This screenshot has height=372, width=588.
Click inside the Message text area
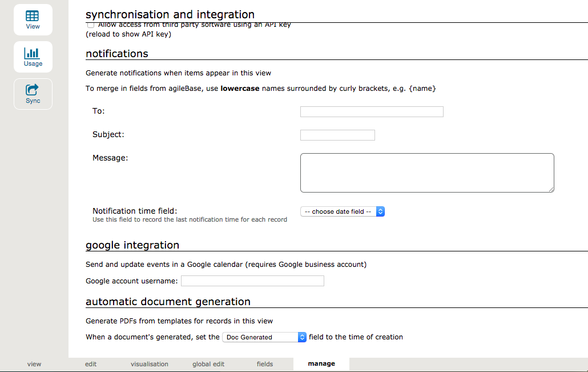click(x=427, y=173)
